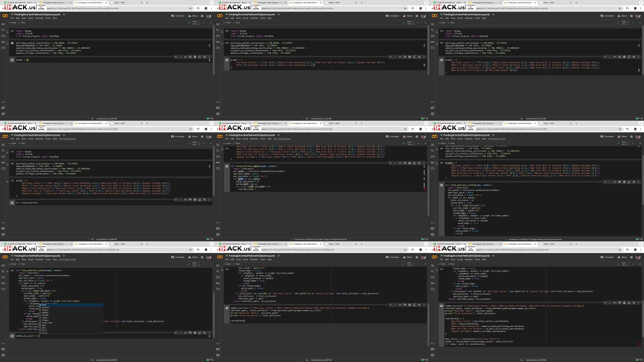This screenshot has height=362, width=644.
Task: Delete the graph cell in top-left frame
Action: [205, 57]
